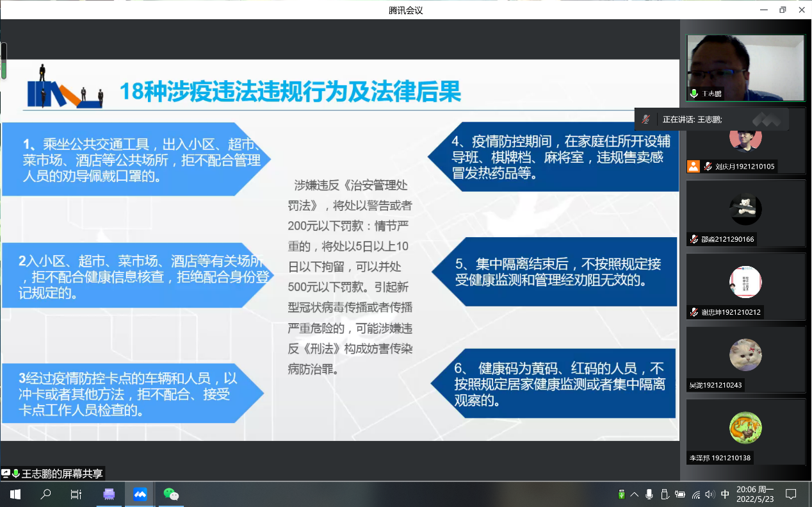
Task: Click the green microphone icon on 王志鹏's video
Action: tap(694, 94)
